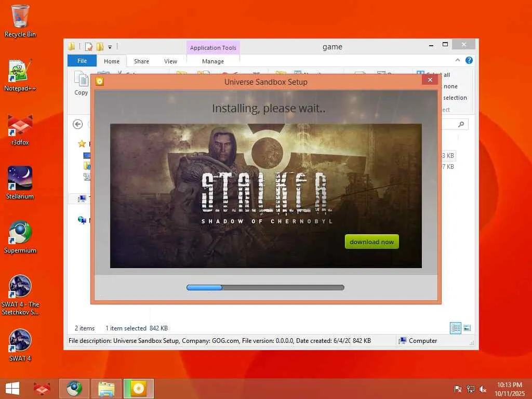The height and width of the screenshot is (399, 532).
Task: Click Invert selection in the ribbon
Action: point(455,98)
